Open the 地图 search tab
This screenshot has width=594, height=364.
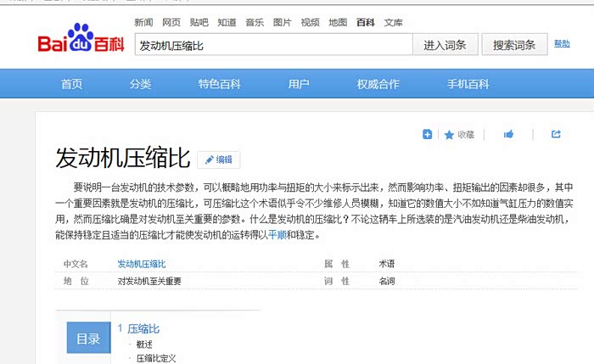[338, 23]
